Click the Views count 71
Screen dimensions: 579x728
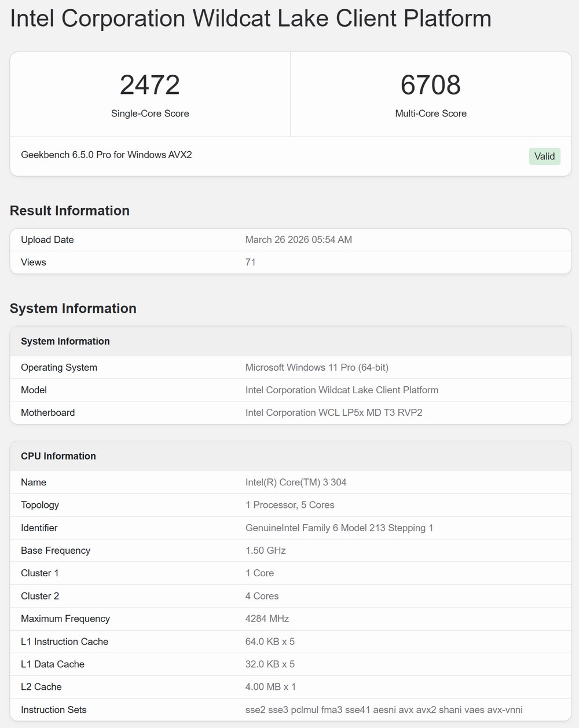[251, 262]
